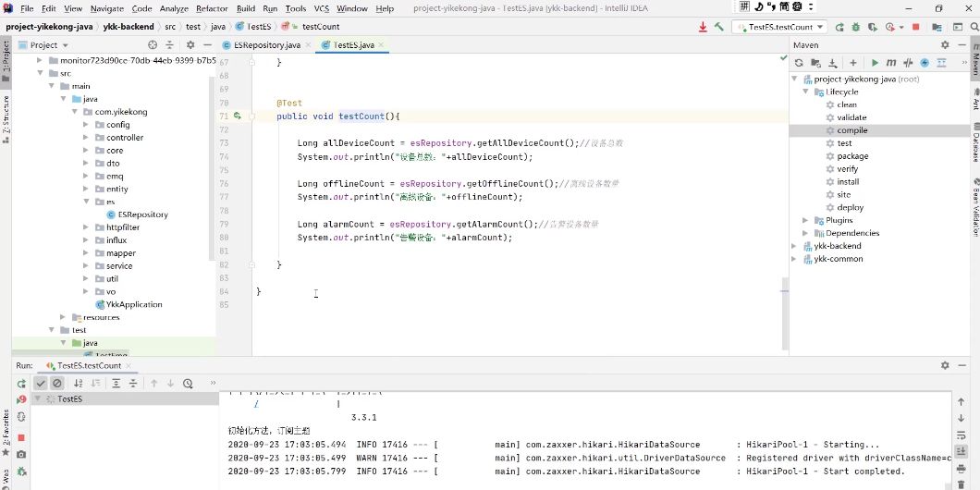
Task: Click the editor vertical scrollbar
Action: [785, 288]
